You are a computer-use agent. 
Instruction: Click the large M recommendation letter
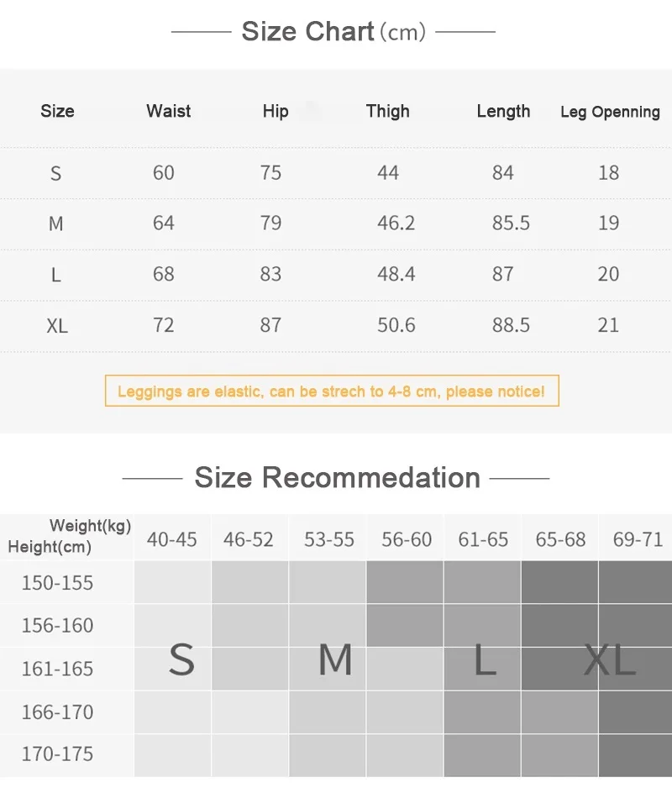[x=335, y=659]
